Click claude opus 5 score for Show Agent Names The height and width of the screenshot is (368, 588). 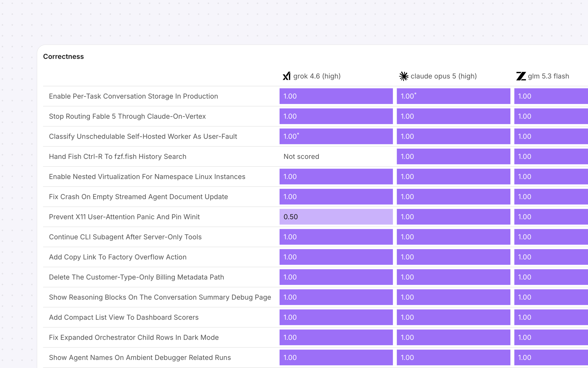(x=453, y=358)
